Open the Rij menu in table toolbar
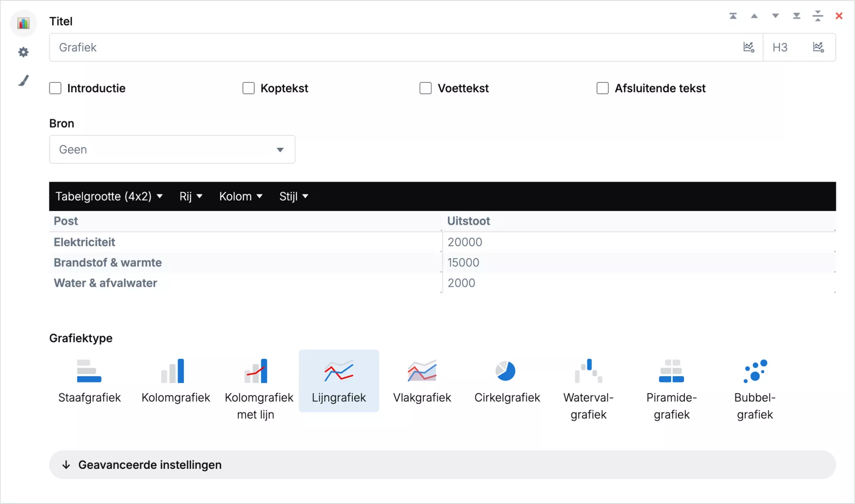The image size is (855, 504). click(x=191, y=196)
